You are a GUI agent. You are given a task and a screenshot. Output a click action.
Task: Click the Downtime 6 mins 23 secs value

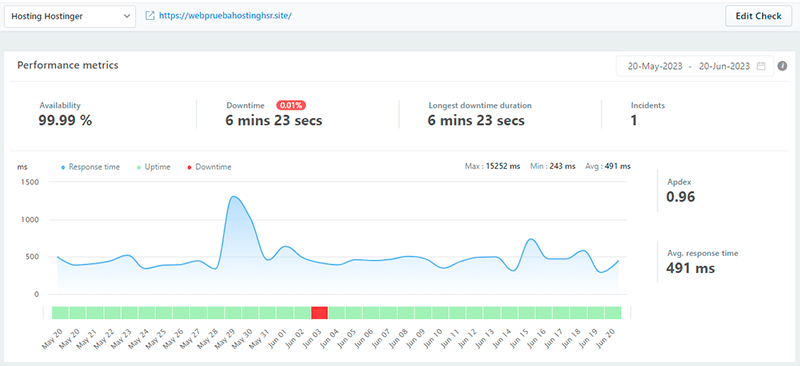[x=274, y=121]
